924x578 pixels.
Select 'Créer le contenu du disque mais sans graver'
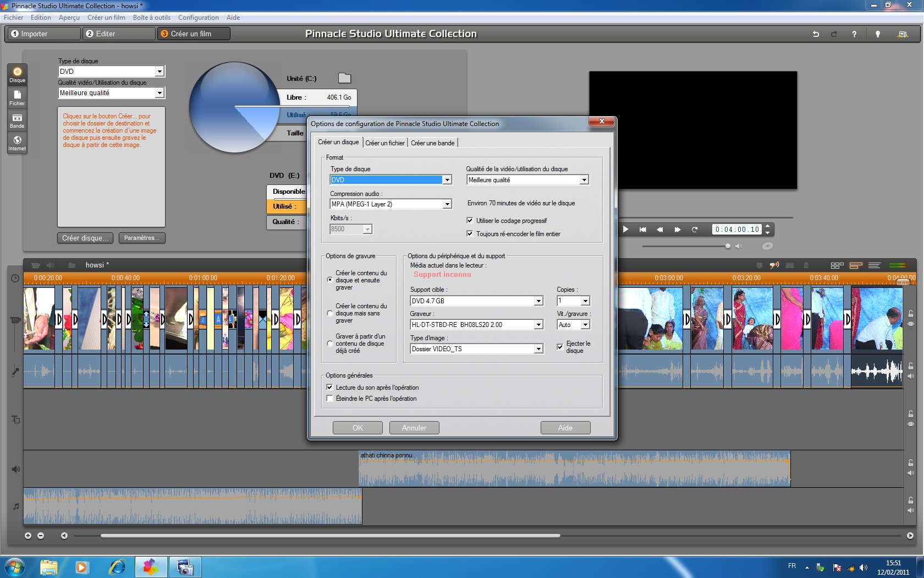pyautogui.click(x=330, y=313)
